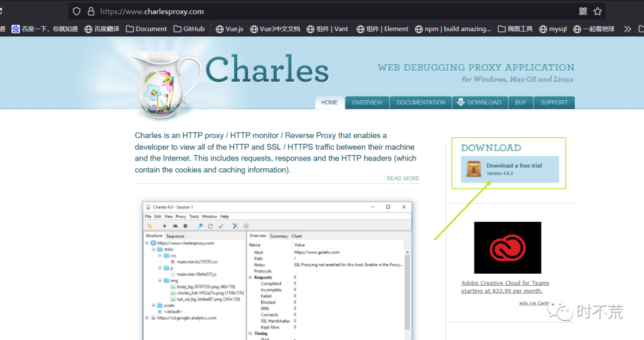Image resolution: width=644 pixels, height=340 pixels.
Task: Open the Help menu in Charles screenshot
Action: (x=224, y=217)
